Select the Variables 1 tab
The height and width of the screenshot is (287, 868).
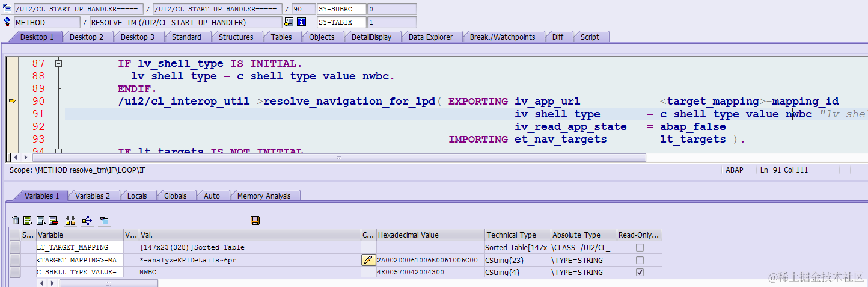pyautogui.click(x=41, y=196)
